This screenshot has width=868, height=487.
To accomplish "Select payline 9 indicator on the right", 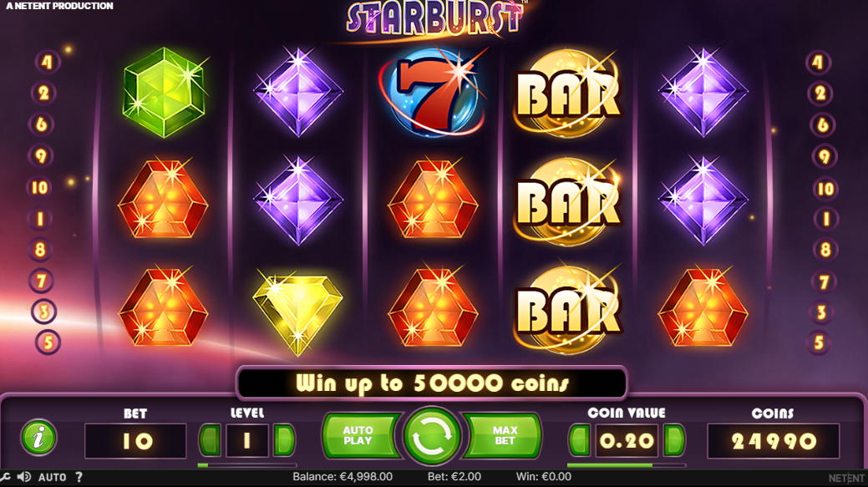I will click(825, 156).
